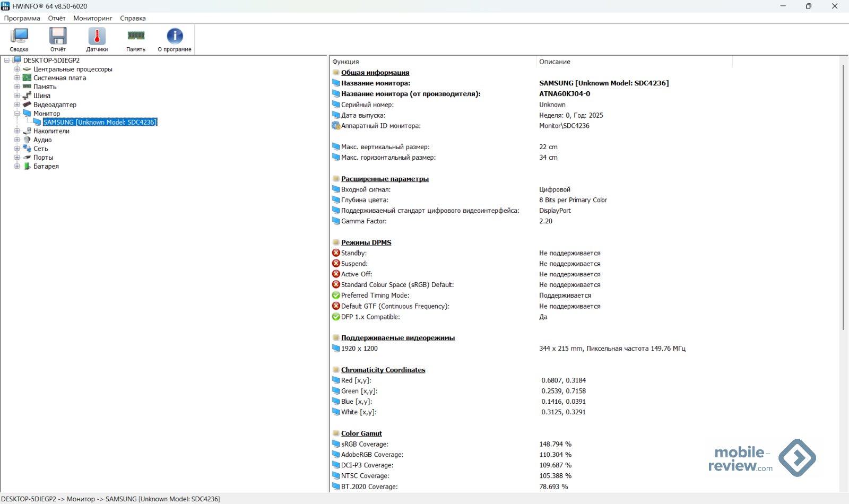Click the Отчёт save report toolbar icon

point(58,36)
